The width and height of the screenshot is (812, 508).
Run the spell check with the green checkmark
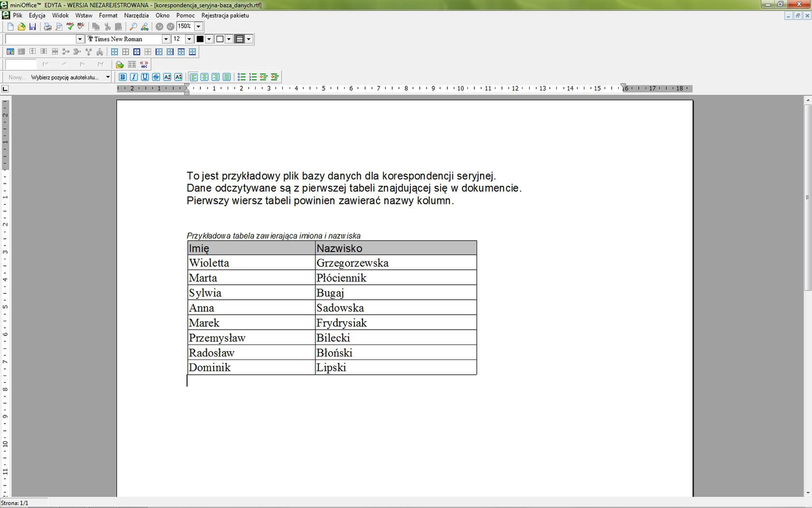click(x=70, y=26)
